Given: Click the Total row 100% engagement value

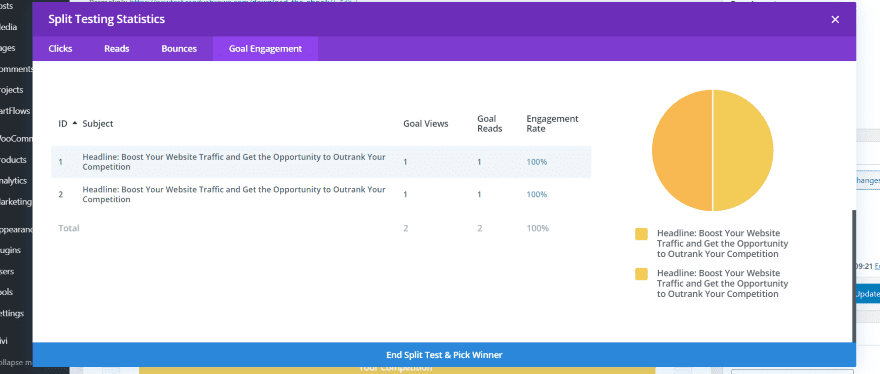Looking at the screenshot, I should [x=537, y=228].
